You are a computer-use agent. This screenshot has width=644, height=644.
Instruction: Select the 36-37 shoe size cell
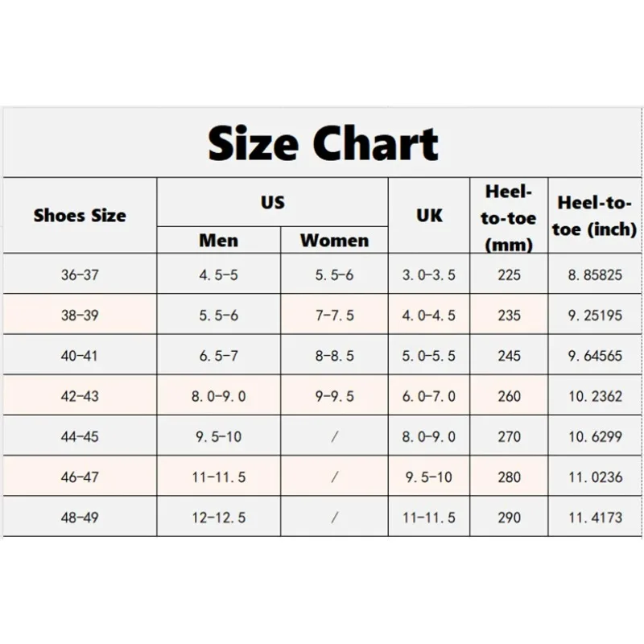[80, 275]
